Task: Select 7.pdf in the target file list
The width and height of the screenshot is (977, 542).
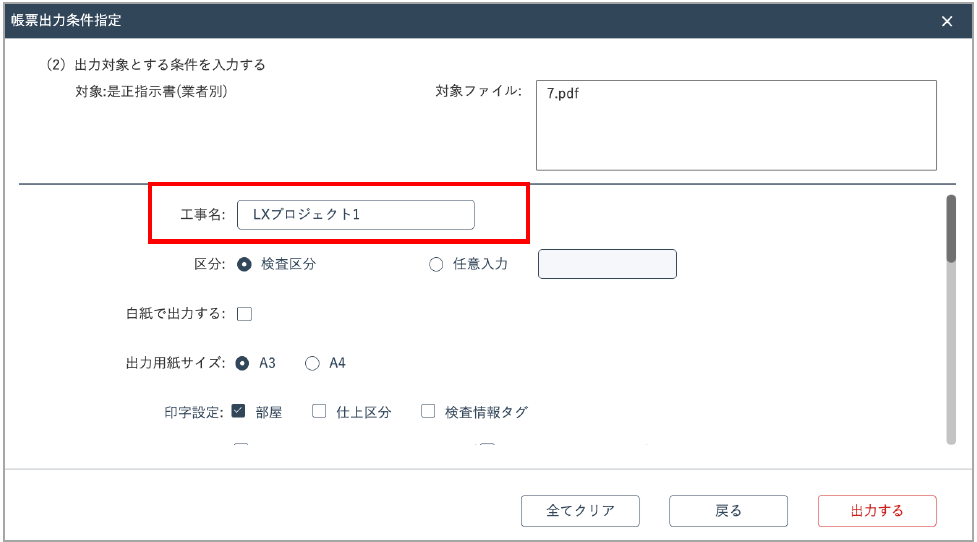Action: 563,93
